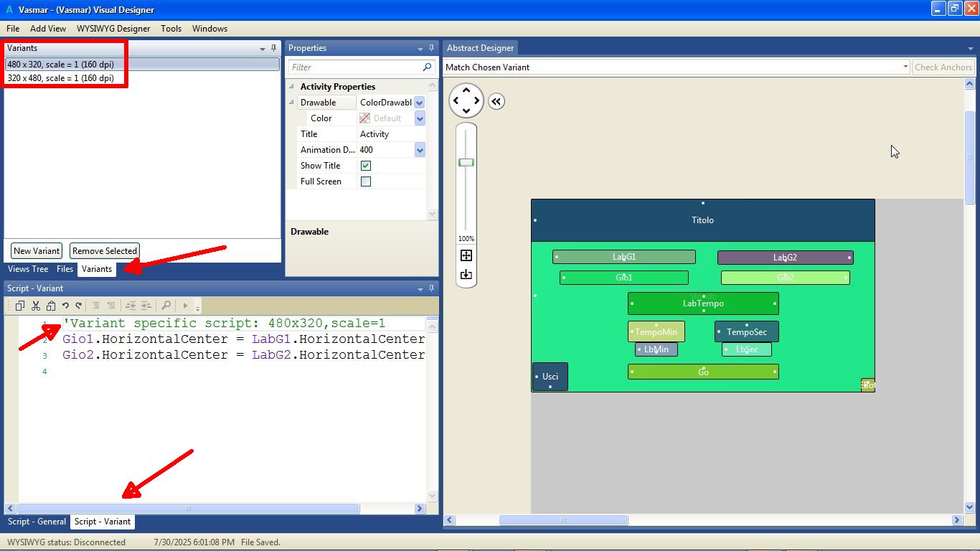This screenshot has height=551, width=980.
Task: Click the Cut scissors icon
Action: [35, 306]
